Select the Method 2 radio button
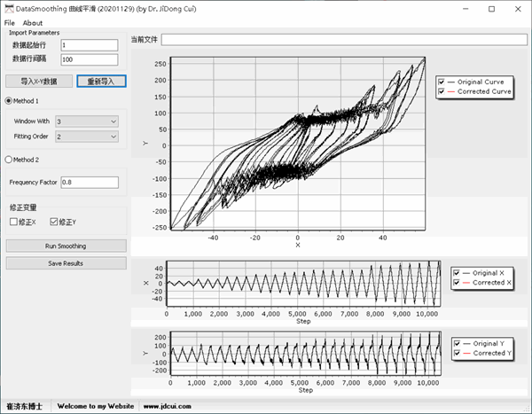The width and height of the screenshot is (532, 414). (9, 160)
